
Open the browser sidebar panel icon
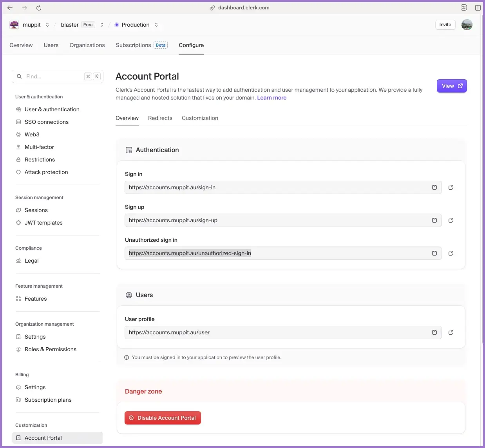click(x=478, y=8)
